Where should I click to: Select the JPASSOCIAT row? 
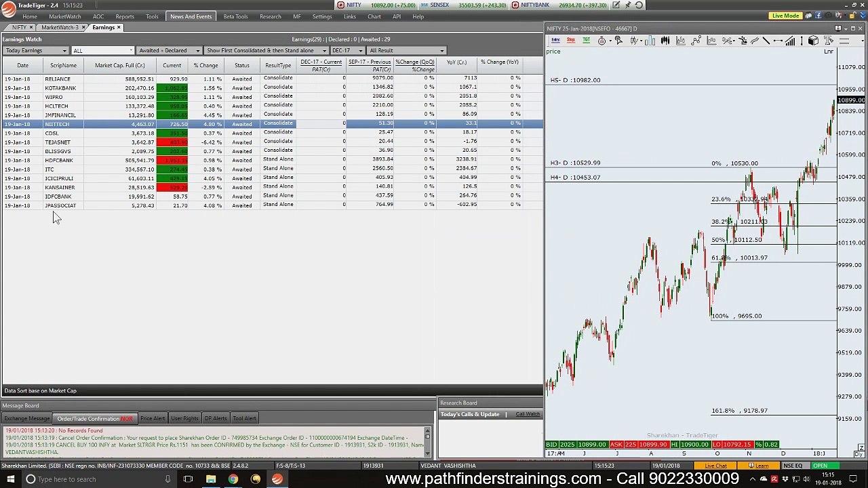(271, 205)
